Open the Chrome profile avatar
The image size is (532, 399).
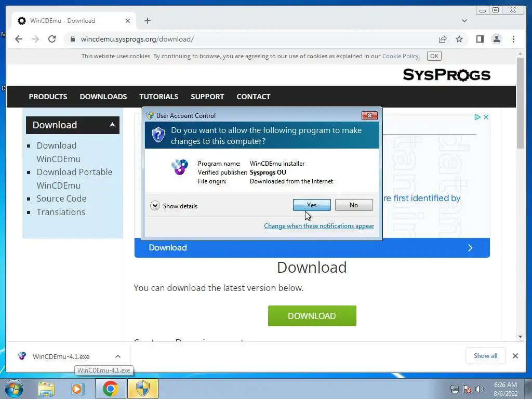click(x=497, y=39)
